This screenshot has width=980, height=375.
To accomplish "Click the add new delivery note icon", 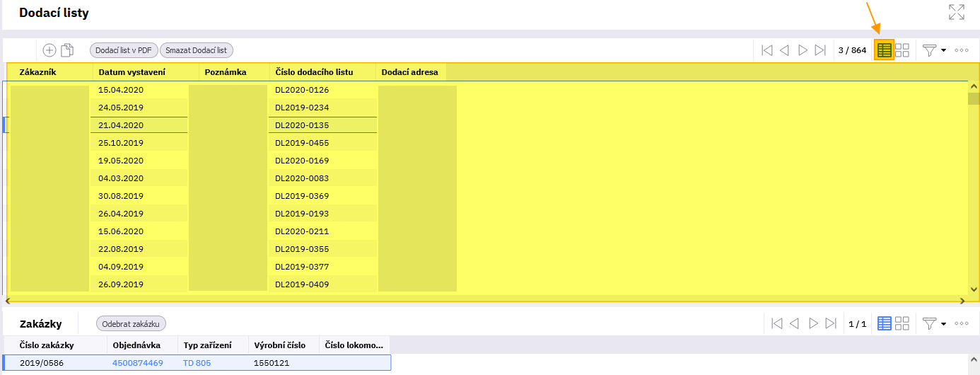I will (49, 50).
